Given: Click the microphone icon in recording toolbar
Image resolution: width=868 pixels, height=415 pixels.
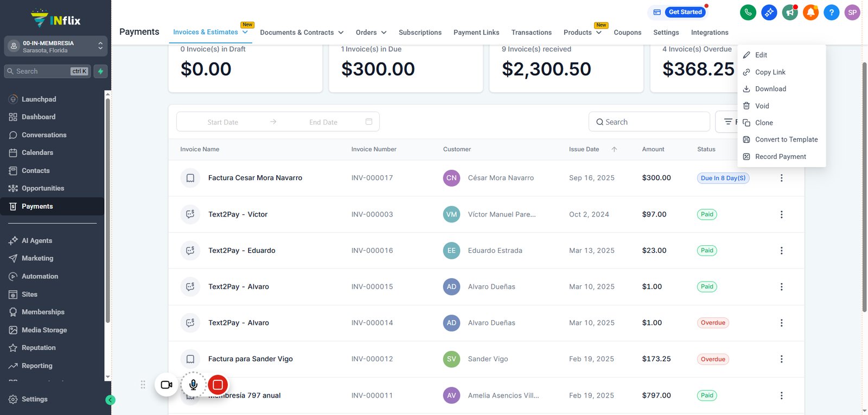Looking at the screenshot, I should pyautogui.click(x=193, y=385).
